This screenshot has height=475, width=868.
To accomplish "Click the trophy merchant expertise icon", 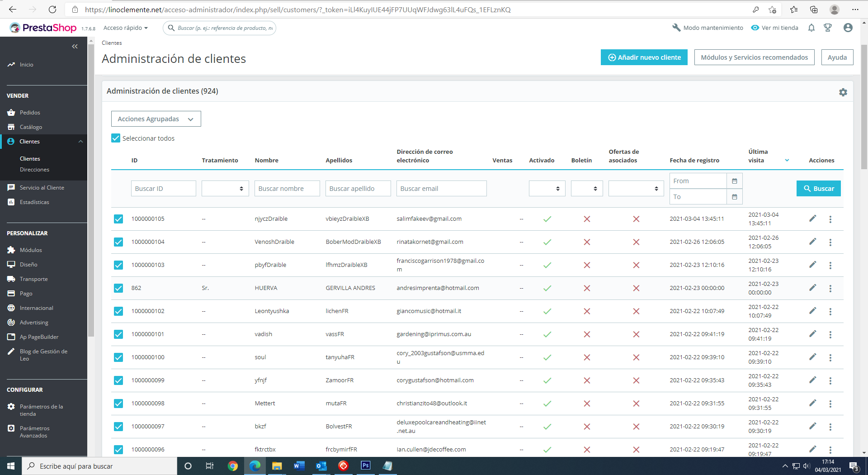I will tap(828, 28).
